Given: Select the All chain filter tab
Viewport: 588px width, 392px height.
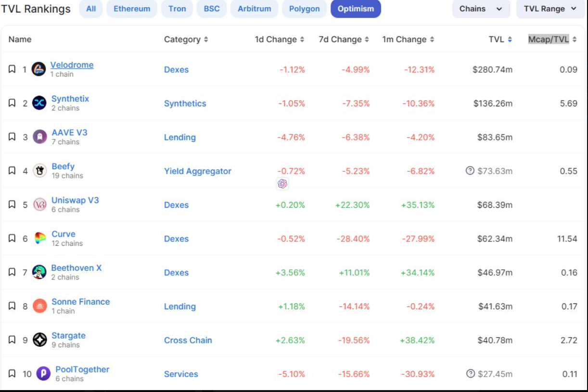Looking at the screenshot, I should (91, 9).
